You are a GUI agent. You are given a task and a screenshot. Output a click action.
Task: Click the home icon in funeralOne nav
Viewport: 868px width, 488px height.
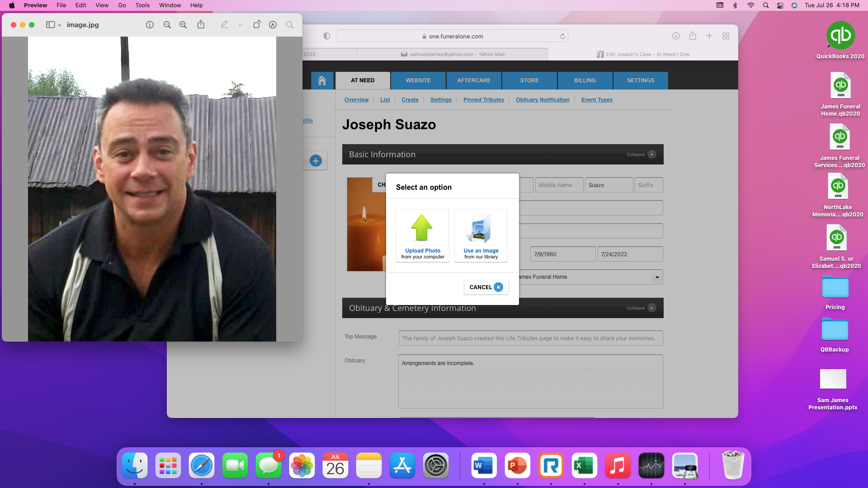coord(322,80)
